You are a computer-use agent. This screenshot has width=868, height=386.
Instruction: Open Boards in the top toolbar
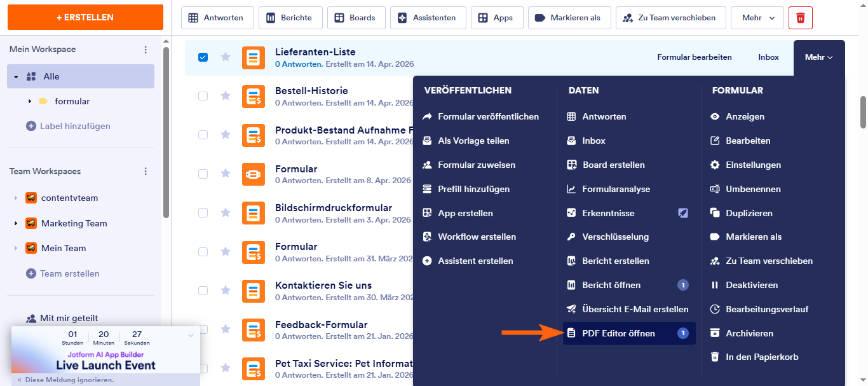(356, 18)
